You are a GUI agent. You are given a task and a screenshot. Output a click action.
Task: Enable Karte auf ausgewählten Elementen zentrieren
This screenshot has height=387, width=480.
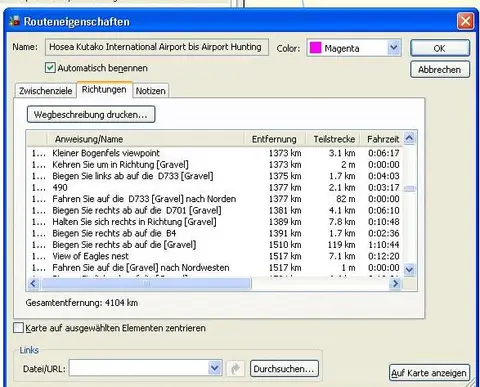click(x=18, y=328)
